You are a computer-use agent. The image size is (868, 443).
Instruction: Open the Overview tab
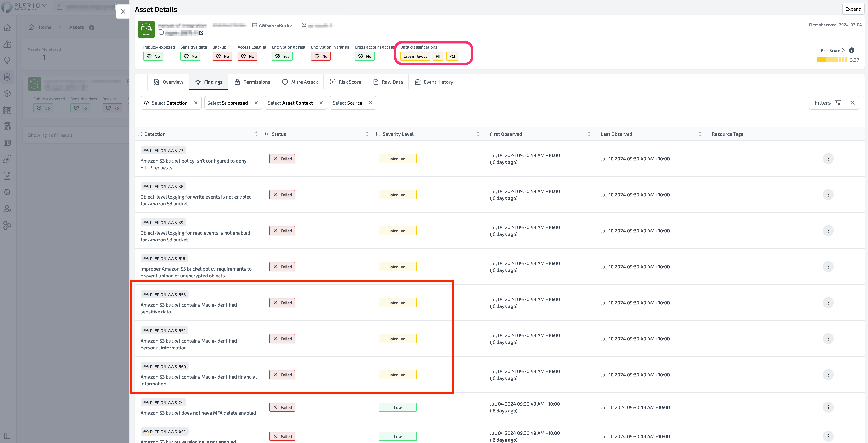[168, 82]
